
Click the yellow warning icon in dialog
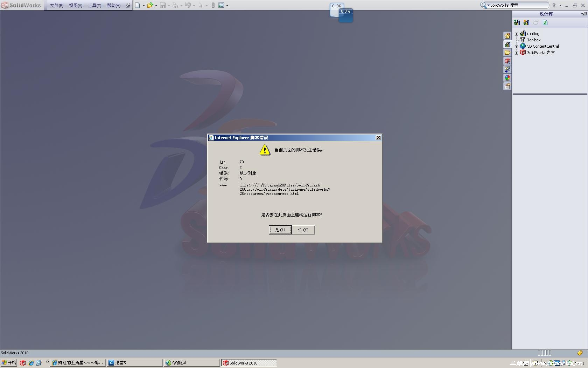tap(265, 150)
